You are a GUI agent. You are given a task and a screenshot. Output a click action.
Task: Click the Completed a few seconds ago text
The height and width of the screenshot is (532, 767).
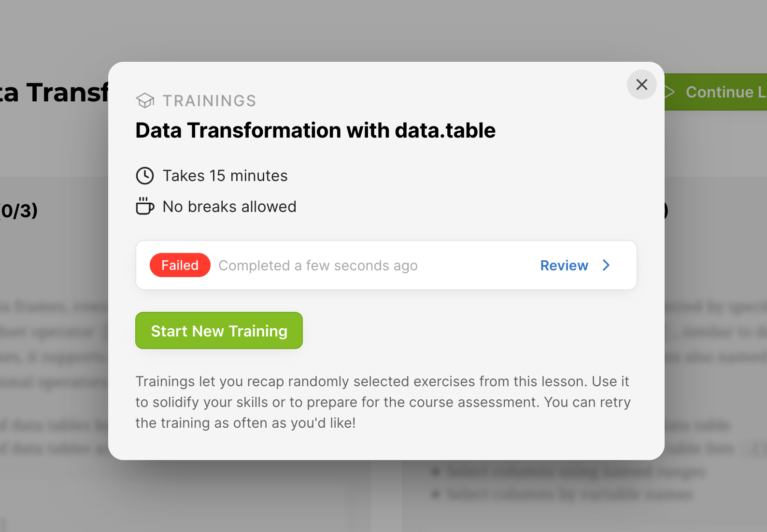point(318,266)
